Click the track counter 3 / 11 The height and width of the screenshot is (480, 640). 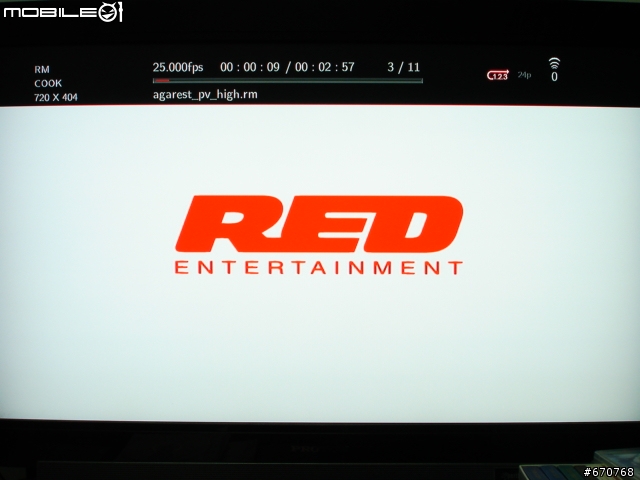click(x=403, y=67)
